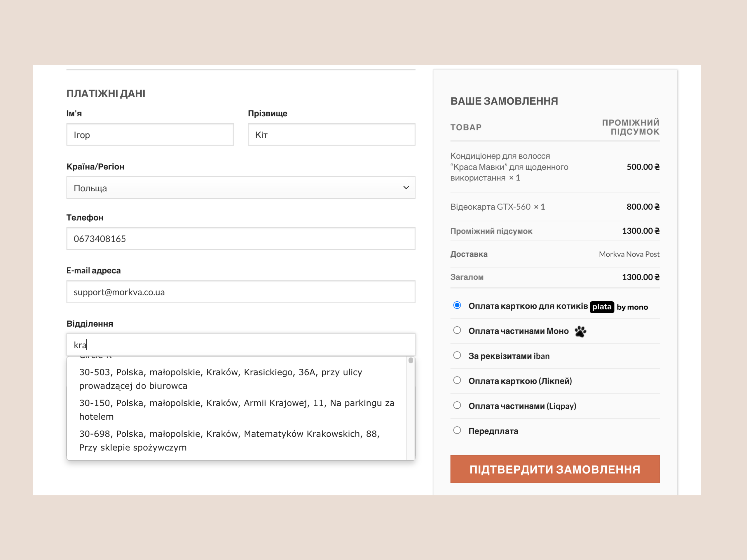Viewport: 747px width, 560px height.
Task: Select Оплата карткою для котиків radio button
Action: point(457,305)
